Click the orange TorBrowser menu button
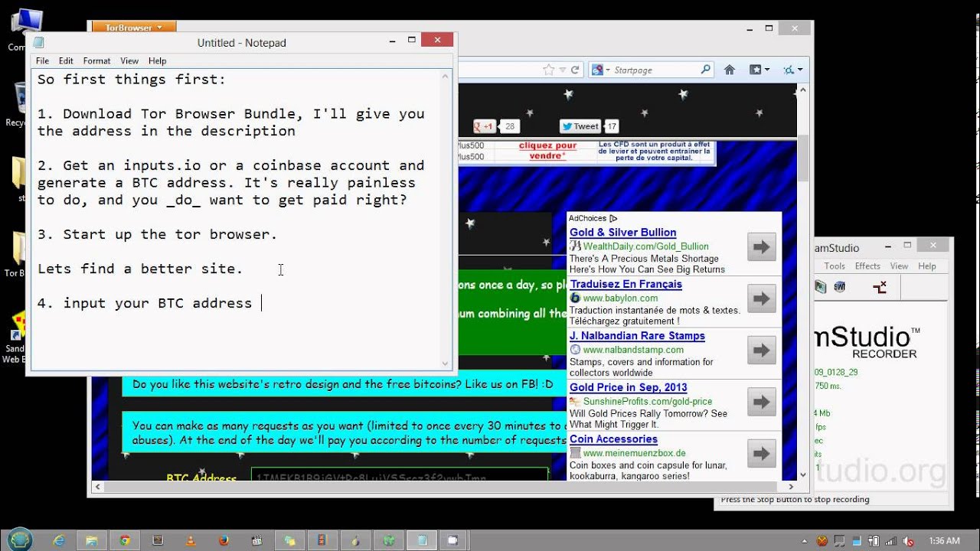Screen dimensions: 980x551 [x=134, y=28]
